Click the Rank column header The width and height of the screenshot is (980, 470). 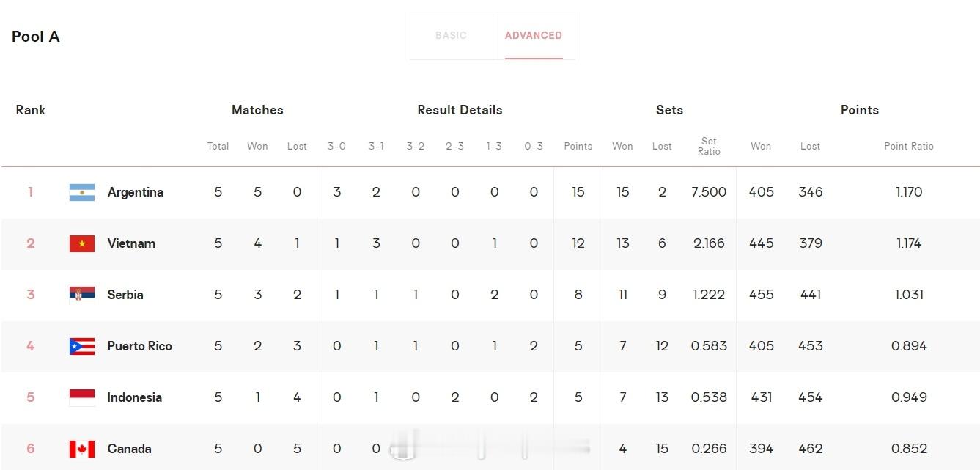[31, 110]
